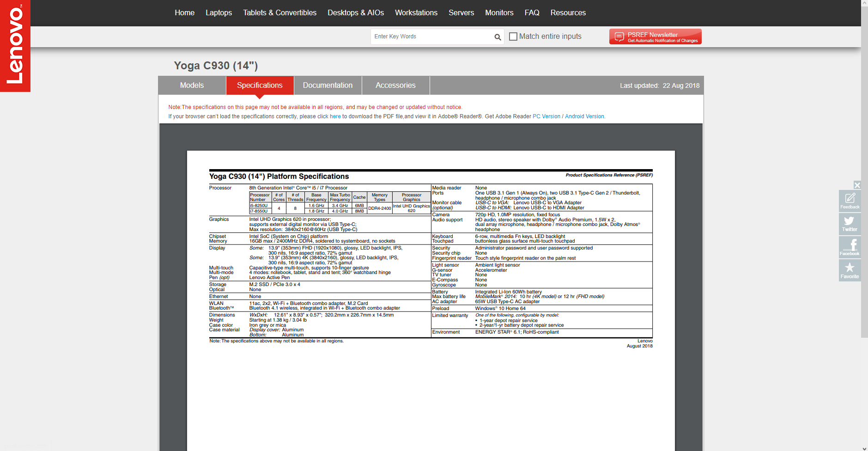Focus the Enter Key Words search field
The image size is (868, 451).
432,37
